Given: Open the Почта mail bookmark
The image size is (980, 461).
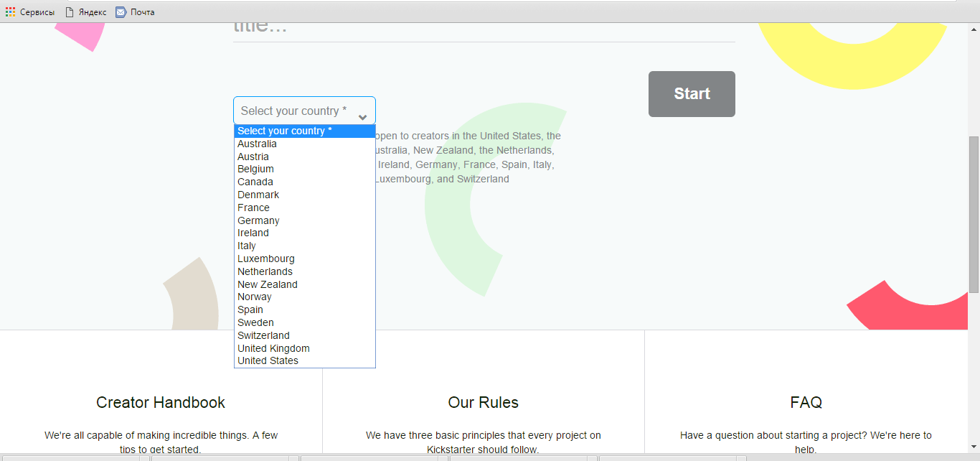Looking at the screenshot, I should (135, 11).
